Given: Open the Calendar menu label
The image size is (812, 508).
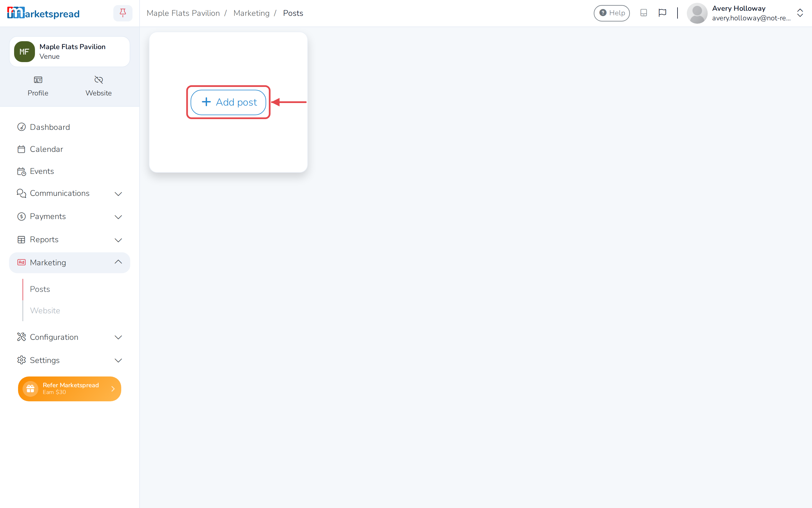Looking at the screenshot, I should coord(46,149).
